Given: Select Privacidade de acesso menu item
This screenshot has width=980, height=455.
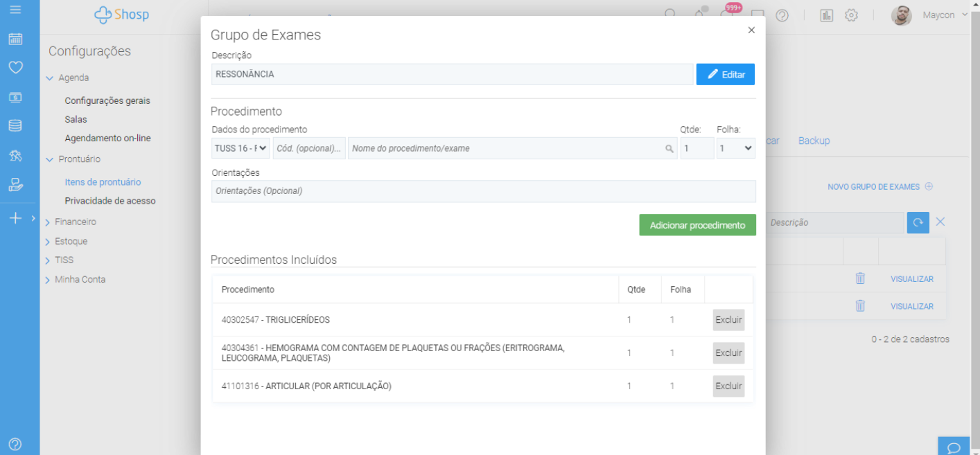Looking at the screenshot, I should pyautogui.click(x=110, y=201).
